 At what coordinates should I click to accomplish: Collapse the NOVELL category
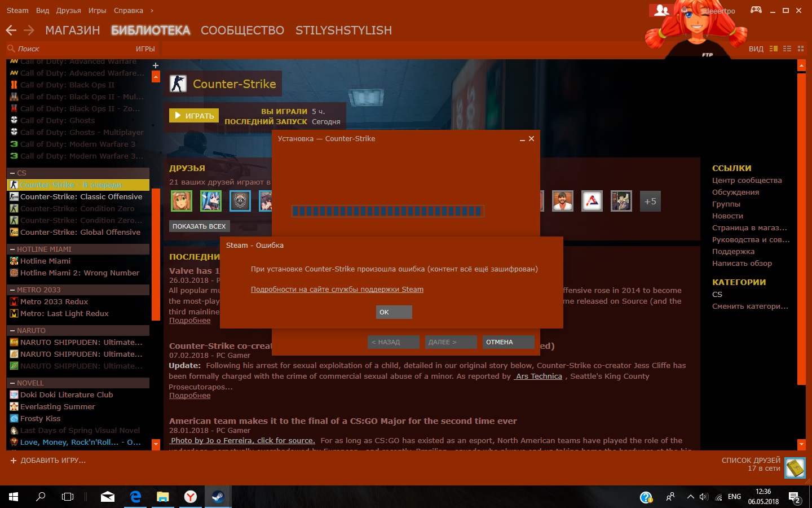tap(12, 383)
